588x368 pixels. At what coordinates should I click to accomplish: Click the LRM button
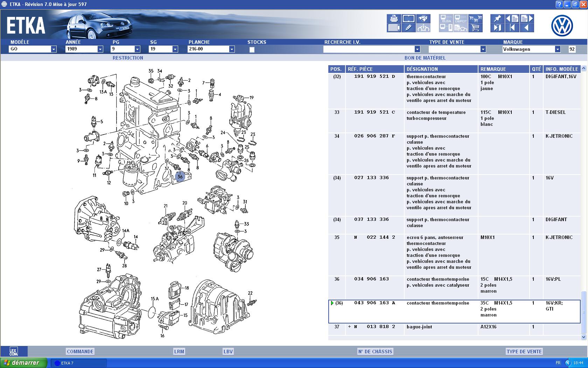point(179,352)
